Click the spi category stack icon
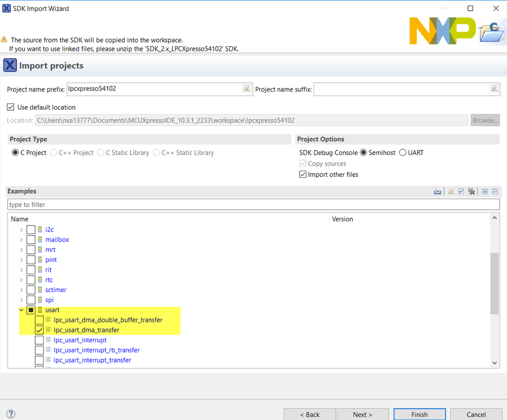 pos(40,300)
